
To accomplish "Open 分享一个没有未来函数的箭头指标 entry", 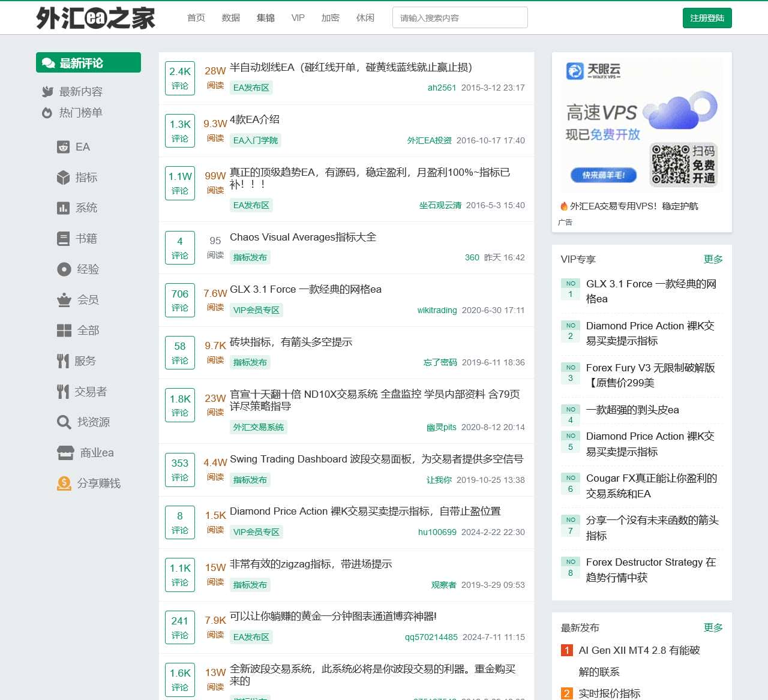I will pyautogui.click(x=652, y=528).
